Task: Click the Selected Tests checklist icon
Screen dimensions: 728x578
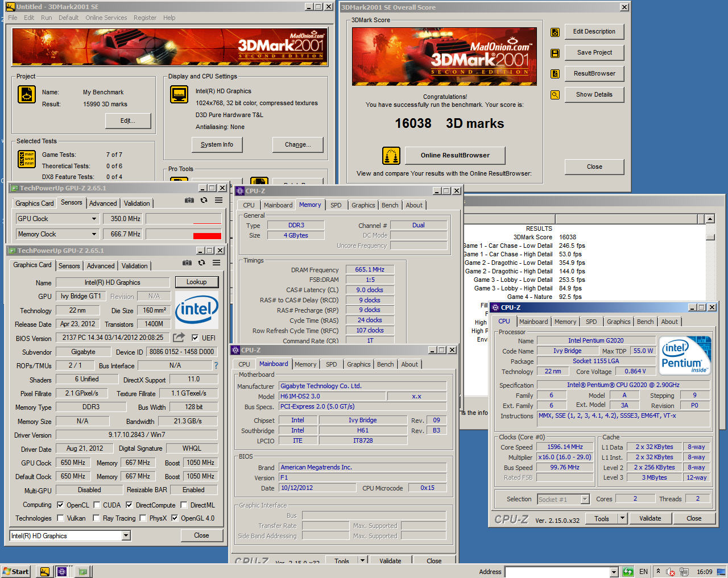Action: pyautogui.click(x=27, y=159)
